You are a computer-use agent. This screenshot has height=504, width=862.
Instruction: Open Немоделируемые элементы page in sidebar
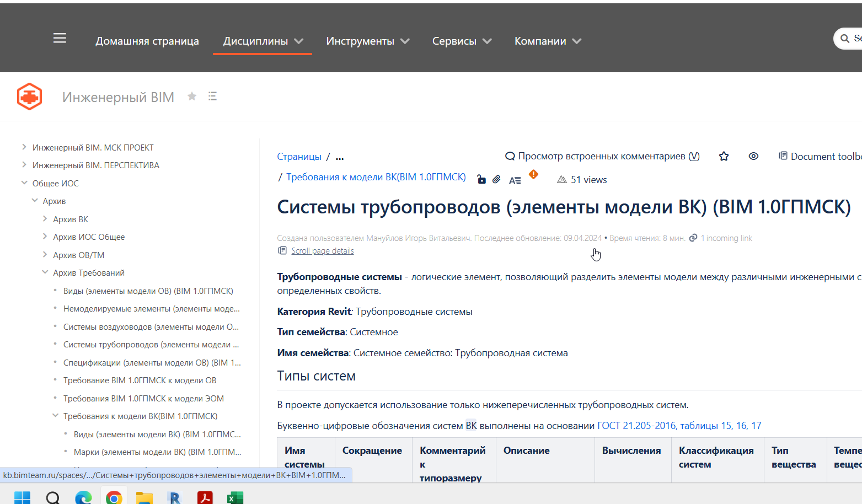click(x=152, y=309)
